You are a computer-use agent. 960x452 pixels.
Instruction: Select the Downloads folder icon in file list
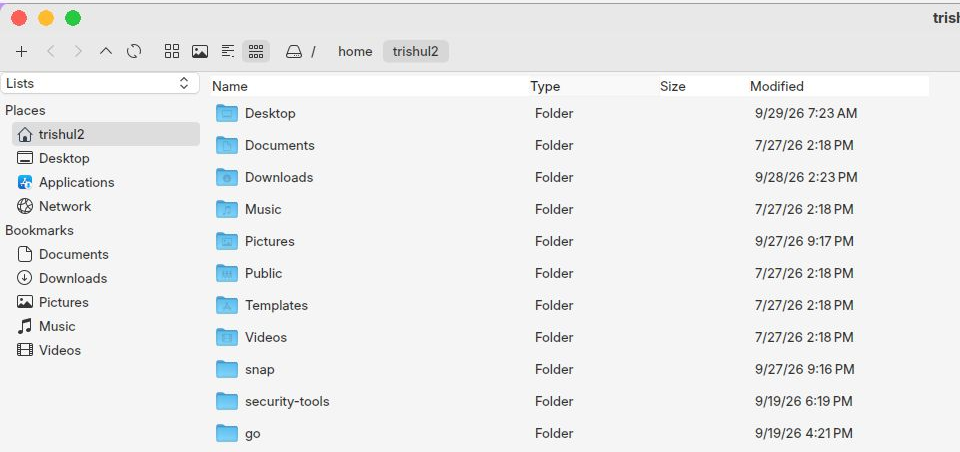pos(227,177)
